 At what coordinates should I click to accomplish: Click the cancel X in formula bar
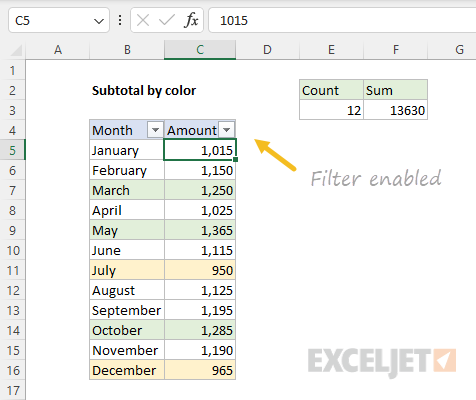(x=143, y=21)
